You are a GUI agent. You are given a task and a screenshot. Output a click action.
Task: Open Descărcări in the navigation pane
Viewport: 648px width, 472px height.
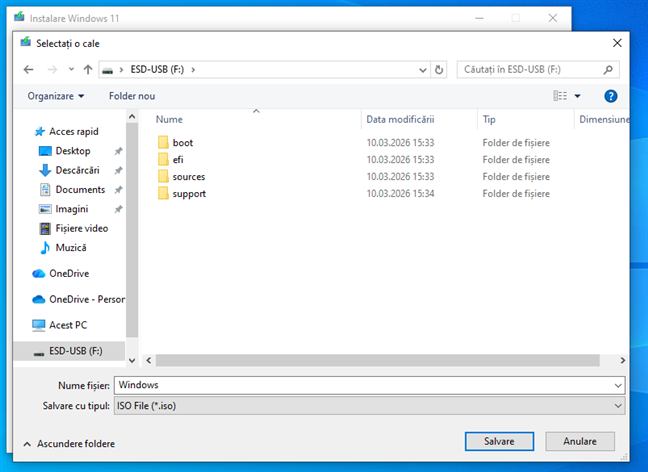69,170
